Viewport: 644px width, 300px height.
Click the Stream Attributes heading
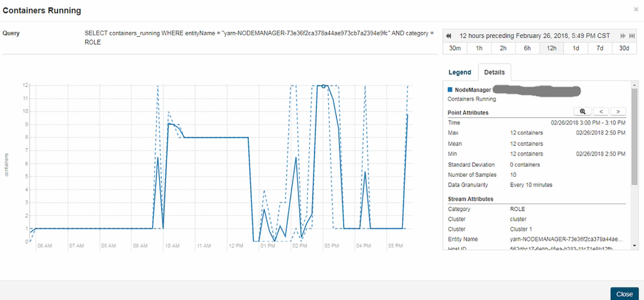click(471, 199)
